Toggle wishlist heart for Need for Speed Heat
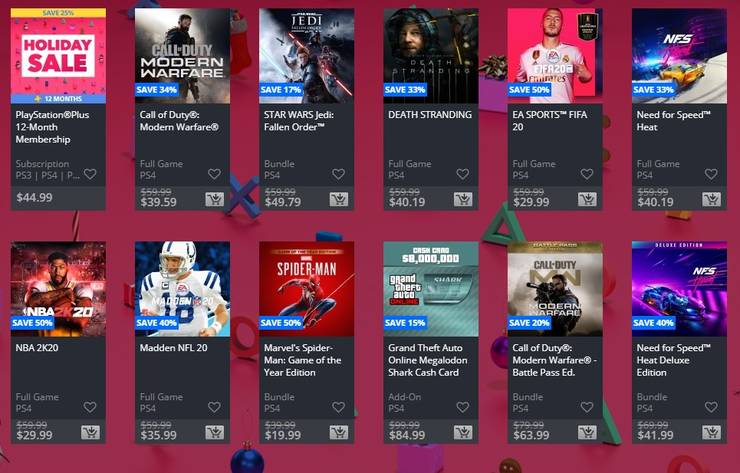Image resolution: width=740 pixels, height=473 pixels. [711, 174]
